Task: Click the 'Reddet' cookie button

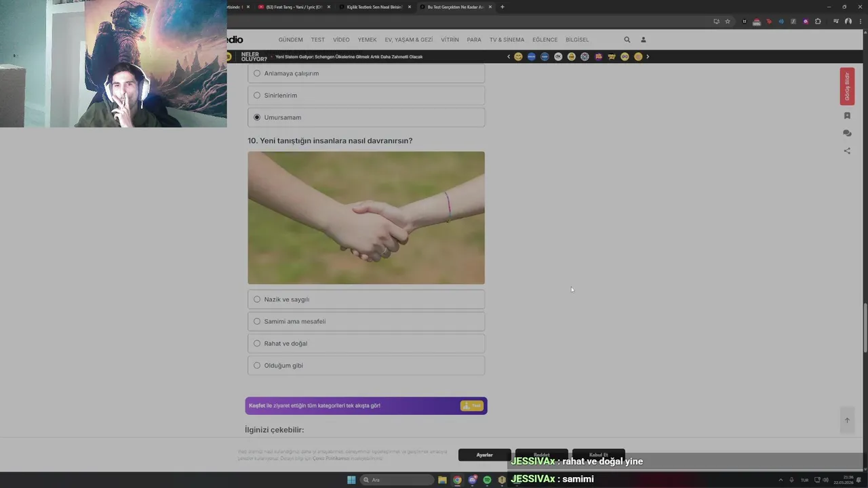Action: point(541,455)
